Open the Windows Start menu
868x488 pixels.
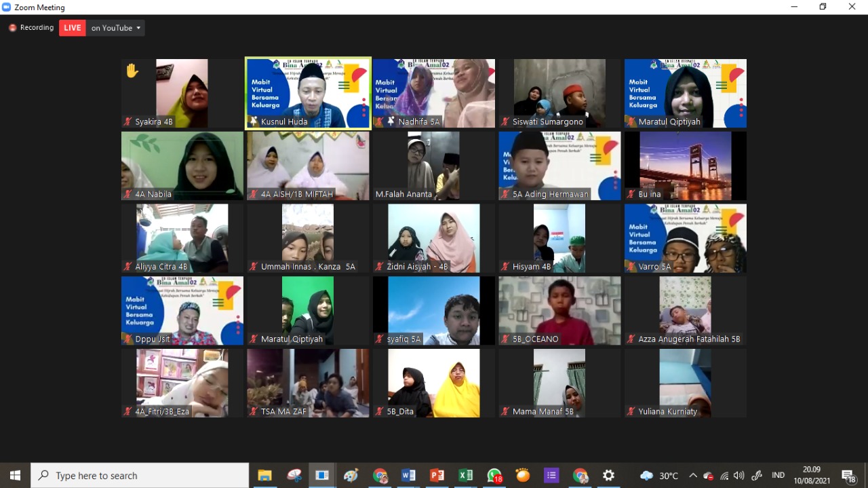15,476
